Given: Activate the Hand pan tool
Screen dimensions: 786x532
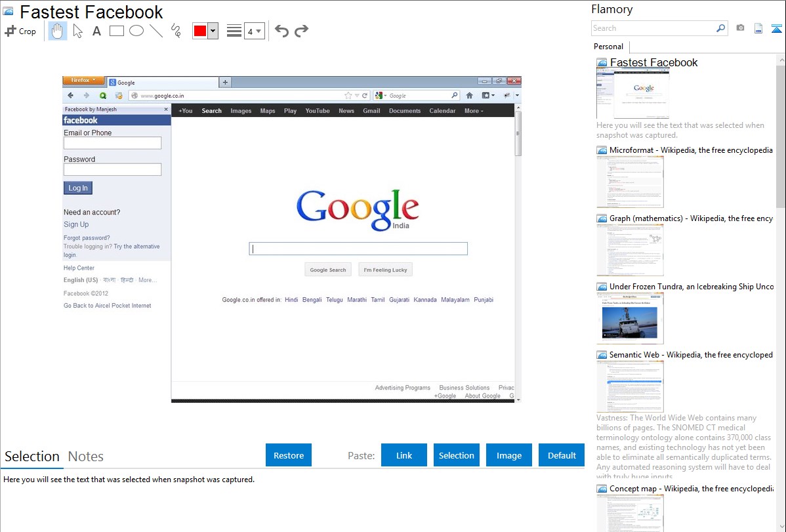Looking at the screenshot, I should click(x=57, y=31).
